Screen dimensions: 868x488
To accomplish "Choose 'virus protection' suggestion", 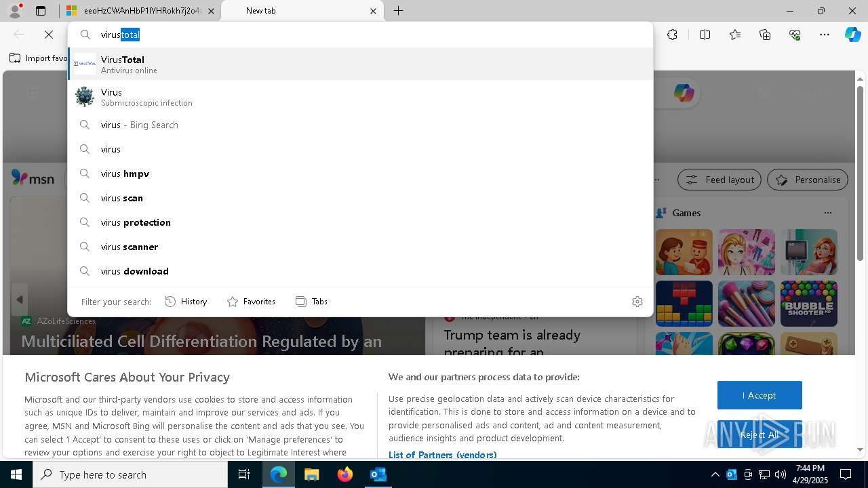I will point(360,222).
